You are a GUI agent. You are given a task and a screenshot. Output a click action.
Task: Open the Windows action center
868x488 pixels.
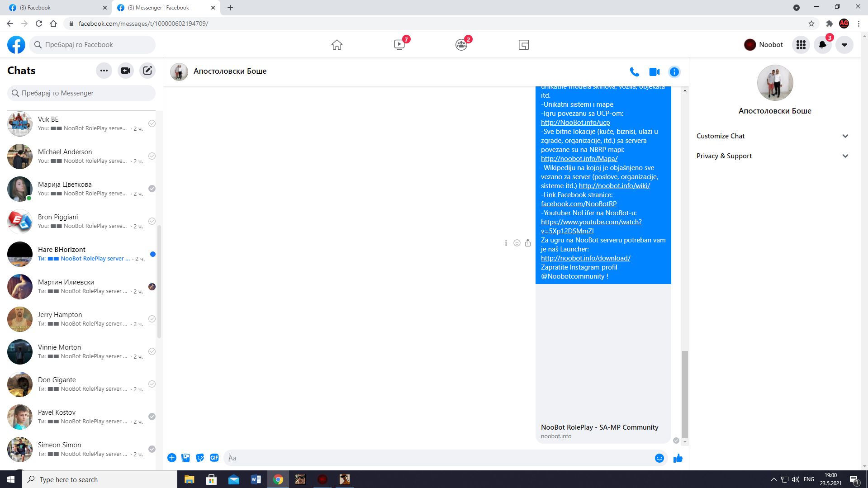point(854,479)
